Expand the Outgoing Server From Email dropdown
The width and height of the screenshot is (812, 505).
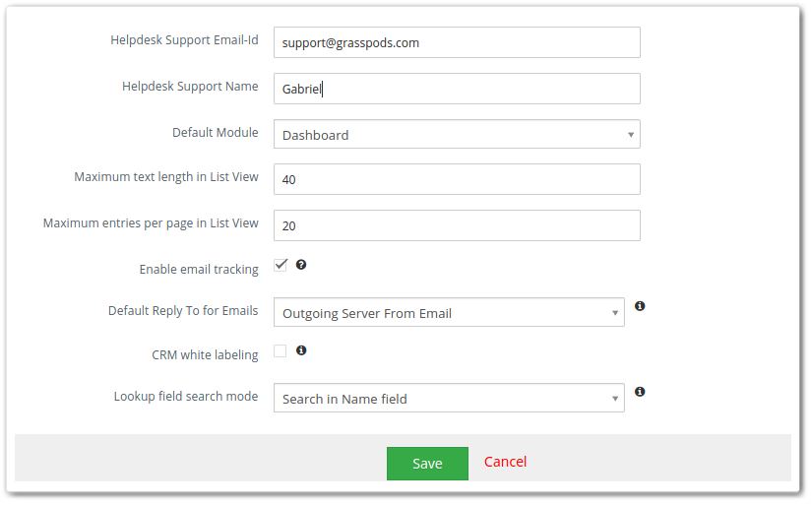coord(449,312)
